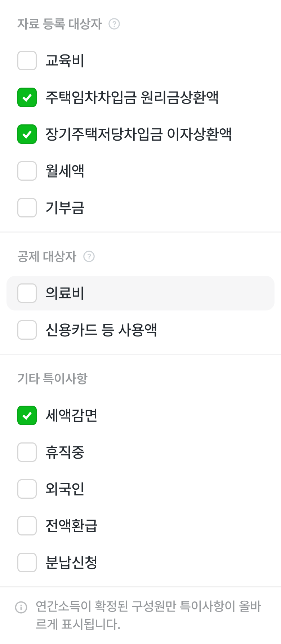Select the 기부금 checkbox
Image resolution: width=281 pixels, height=644 pixels.
pos(27,208)
